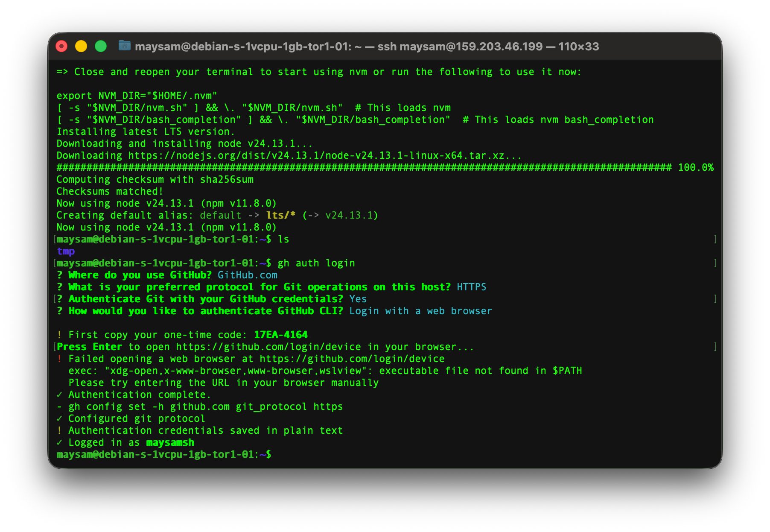Click the last empty shell prompt
This screenshot has height=532, width=770.
point(164,454)
